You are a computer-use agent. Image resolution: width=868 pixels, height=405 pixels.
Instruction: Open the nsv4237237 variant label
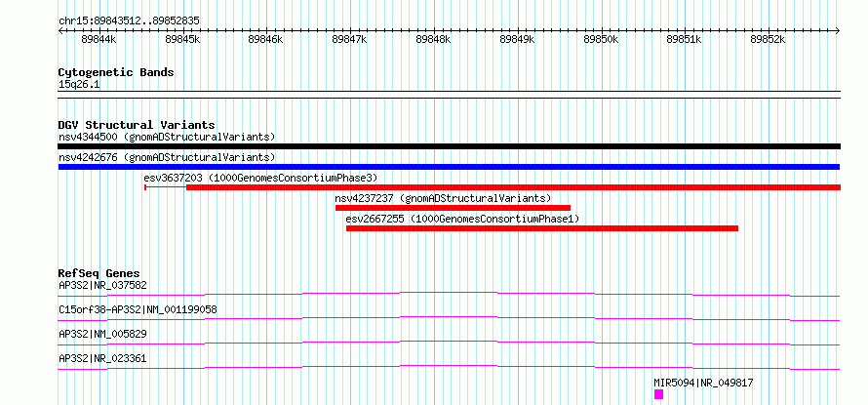[443, 198]
